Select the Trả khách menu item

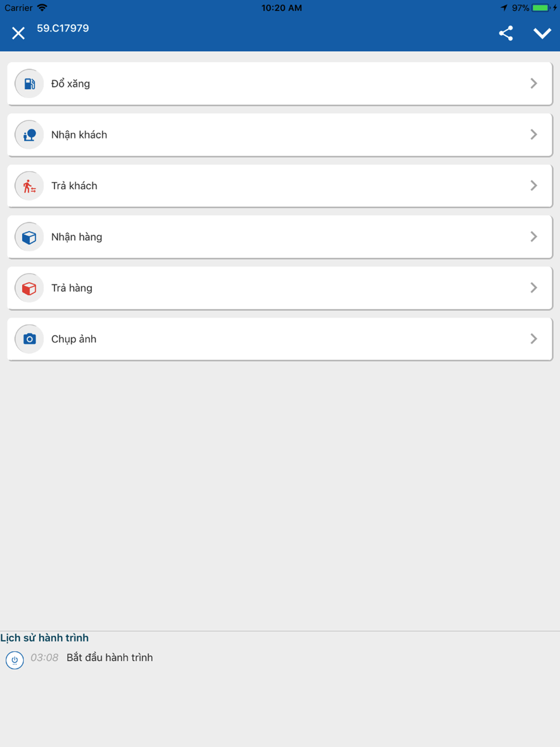pyautogui.click(x=280, y=185)
